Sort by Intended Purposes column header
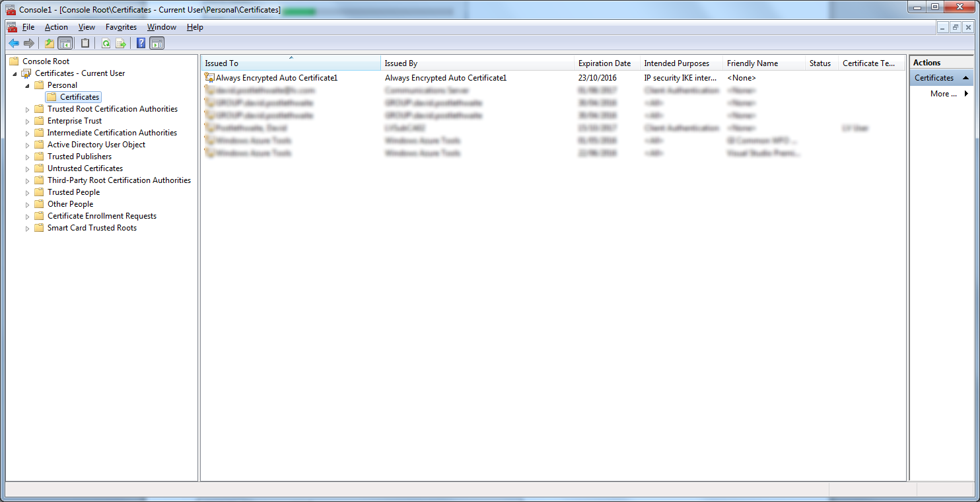Screen dimensions: 980x502 (682, 63)
